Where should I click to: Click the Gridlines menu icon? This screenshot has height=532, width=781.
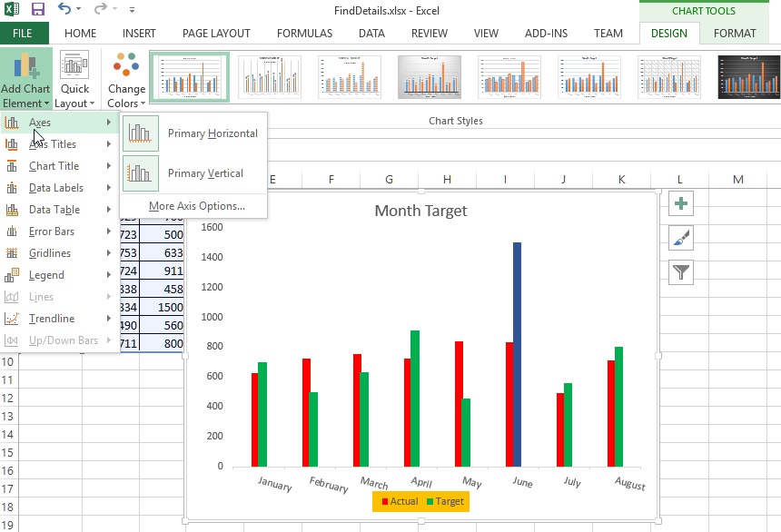(12, 253)
